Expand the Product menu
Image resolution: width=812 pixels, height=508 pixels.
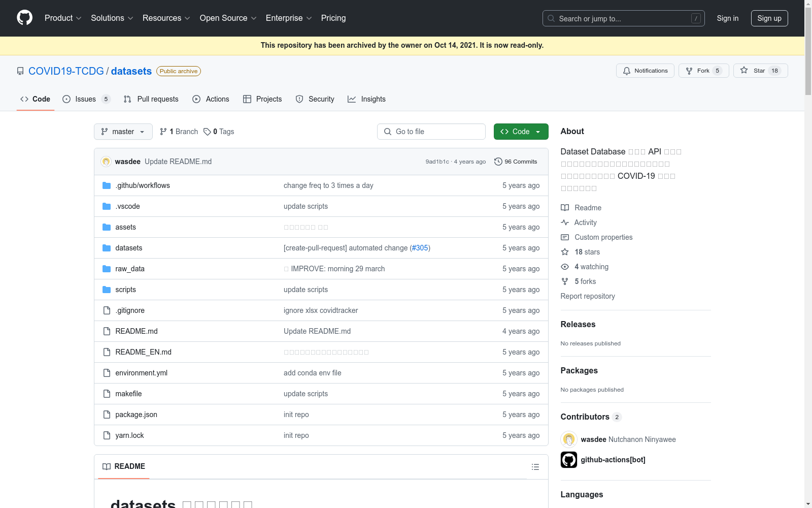(x=63, y=18)
